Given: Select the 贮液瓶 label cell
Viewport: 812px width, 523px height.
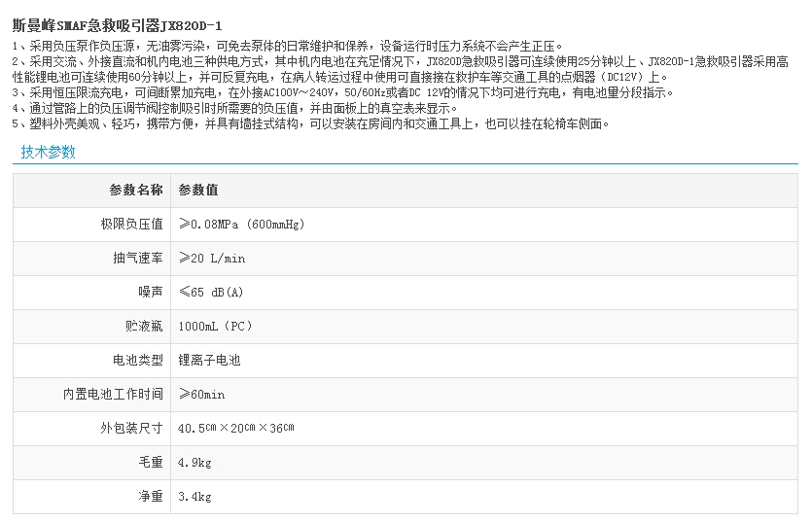Looking at the screenshot, I should [x=144, y=326].
